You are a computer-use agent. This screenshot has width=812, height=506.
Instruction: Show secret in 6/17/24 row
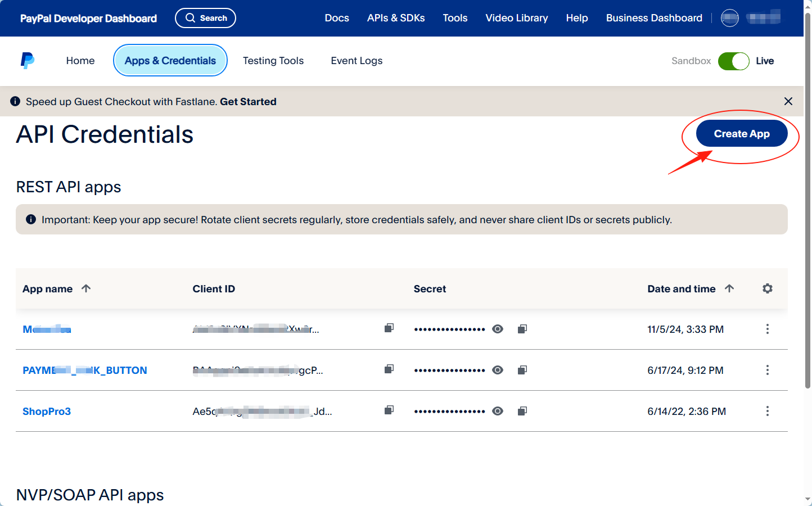point(498,370)
